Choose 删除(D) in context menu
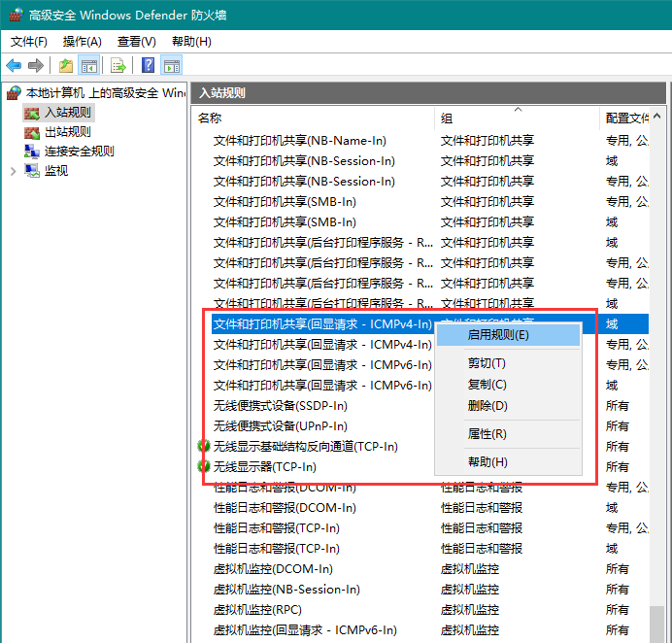The width and height of the screenshot is (672, 643). tap(508, 405)
